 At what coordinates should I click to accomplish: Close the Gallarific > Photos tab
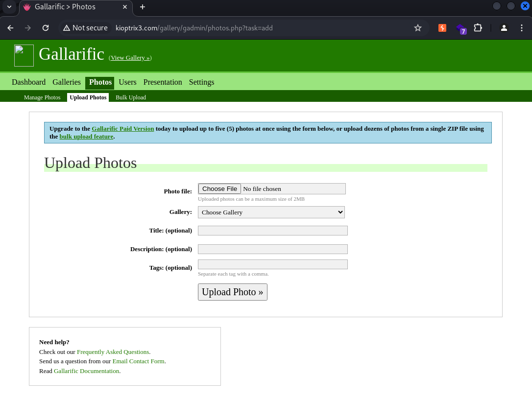[125, 7]
